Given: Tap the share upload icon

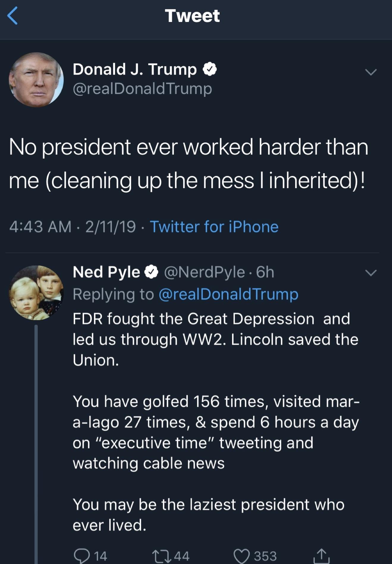Looking at the screenshot, I should click(x=321, y=556).
